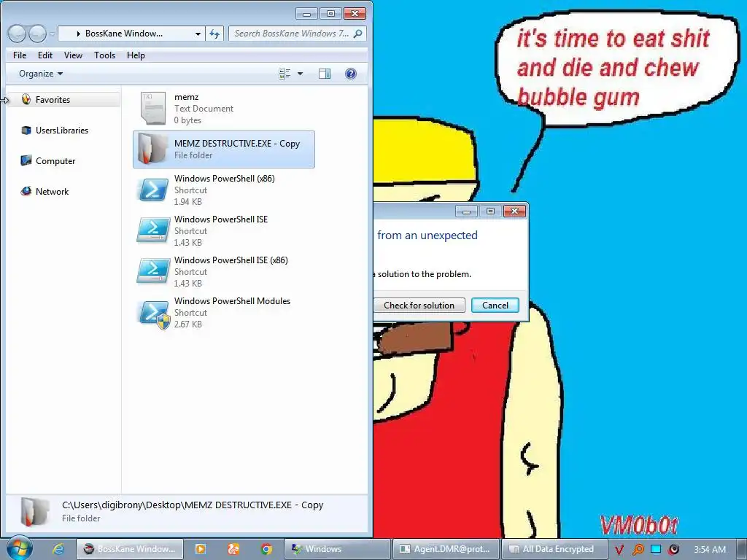Select the Windows PowerShell ISE (x86) shortcut
Screen dimensions: 747x560
coord(224,272)
